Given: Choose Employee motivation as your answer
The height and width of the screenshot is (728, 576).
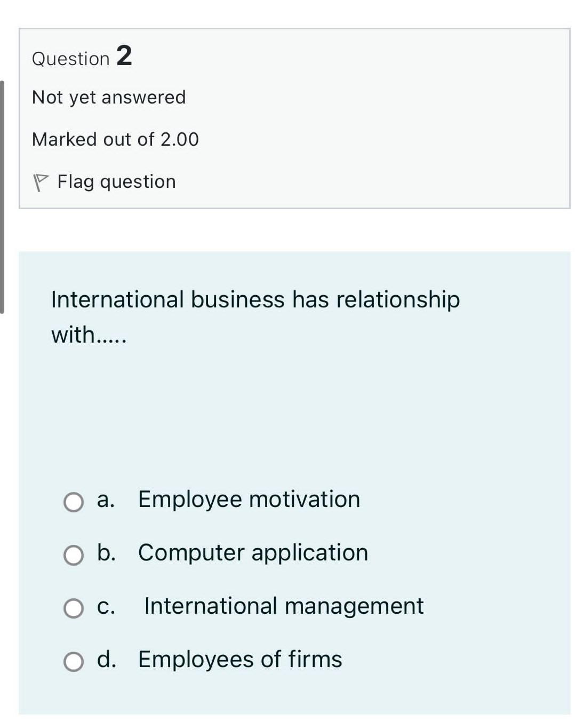Looking at the screenshot, I should point(248,500).
